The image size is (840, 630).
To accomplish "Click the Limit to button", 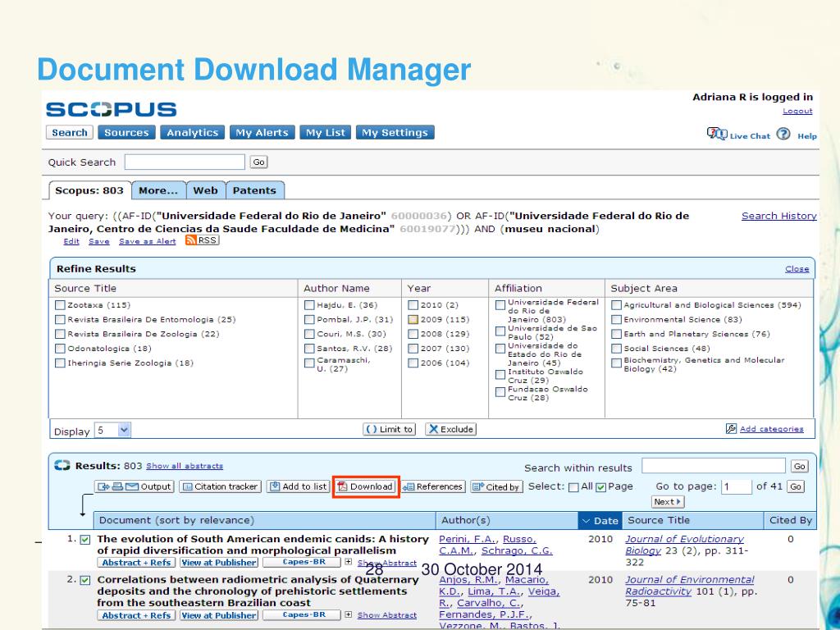I will [x=390, y=429].
